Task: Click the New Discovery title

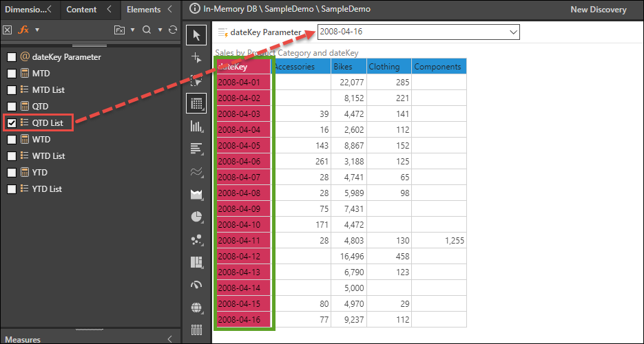Action: 598,10
